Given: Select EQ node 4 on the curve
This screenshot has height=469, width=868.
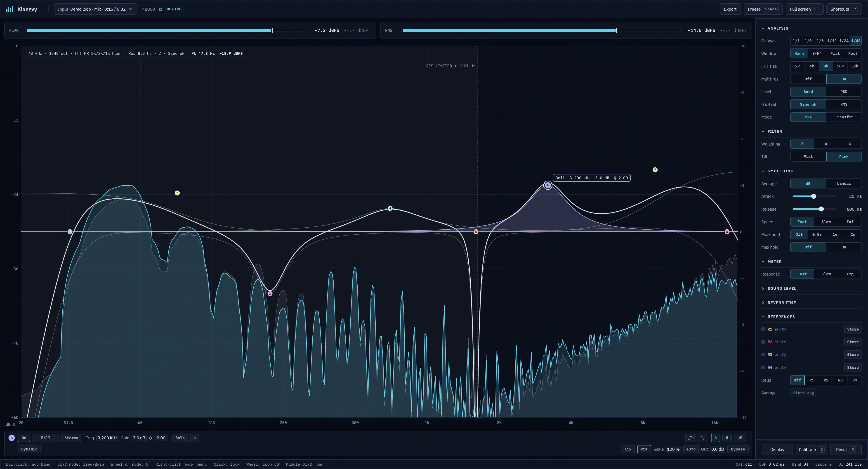Looking at the screenshot, I should (390, 209).
